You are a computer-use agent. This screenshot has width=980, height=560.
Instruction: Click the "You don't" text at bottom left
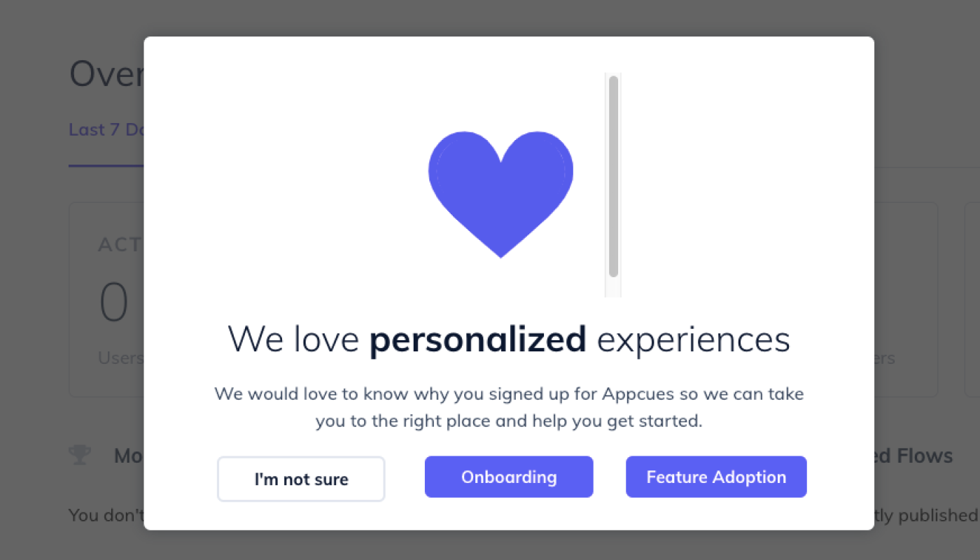[106, 515]
